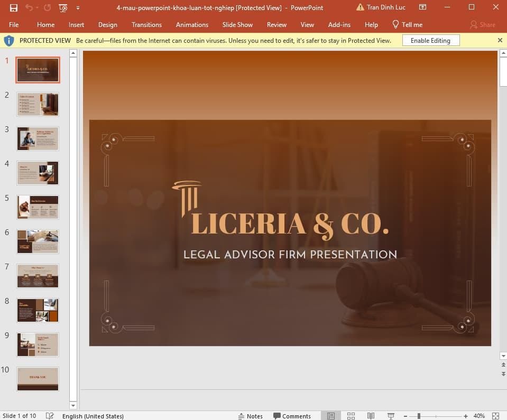
Task: Open English (United States) language settings
Action: [93, 416]
